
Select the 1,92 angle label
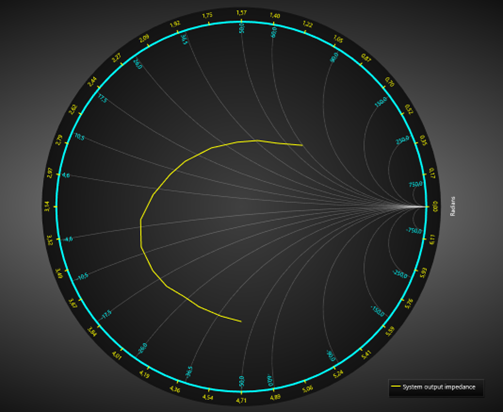(x=175, y=24)
